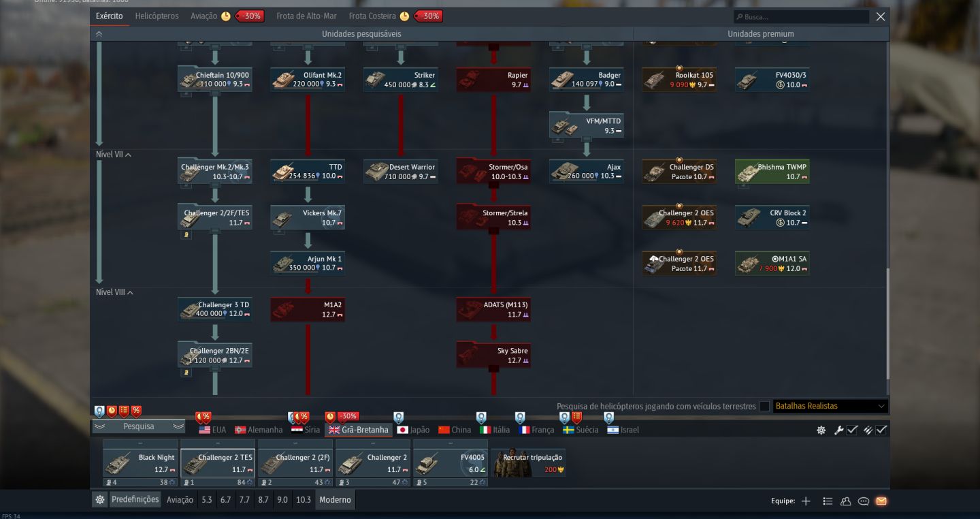Select the Black Night crew slot

[140, 462]
